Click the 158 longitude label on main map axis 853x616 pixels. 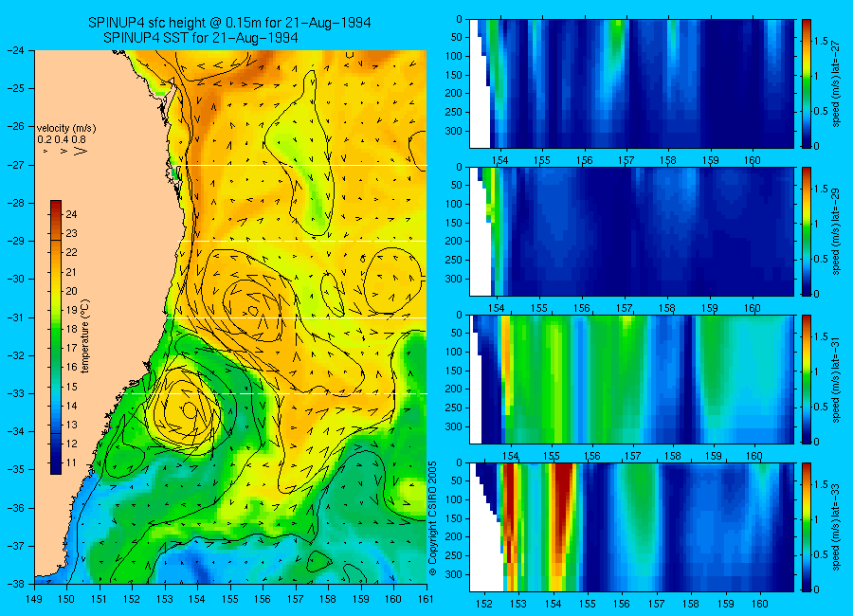328,599
